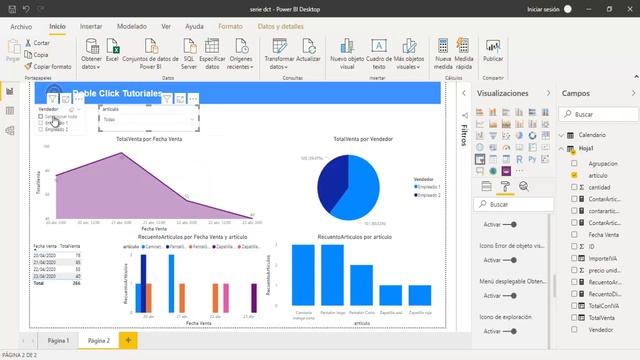Uncheck the articulo field
Image resolution: width=640 pixels, height=360 pixels.
[x=574, y=175]
